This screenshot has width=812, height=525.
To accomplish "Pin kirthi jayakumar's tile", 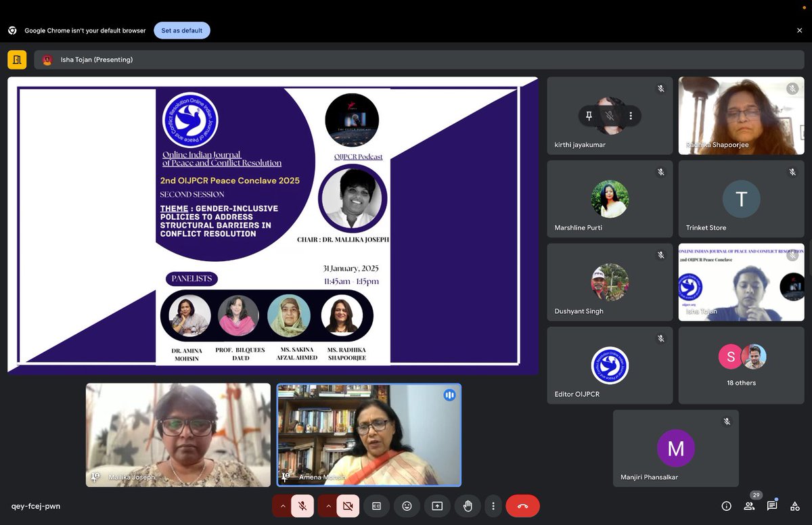I will (x=589, y=116).
